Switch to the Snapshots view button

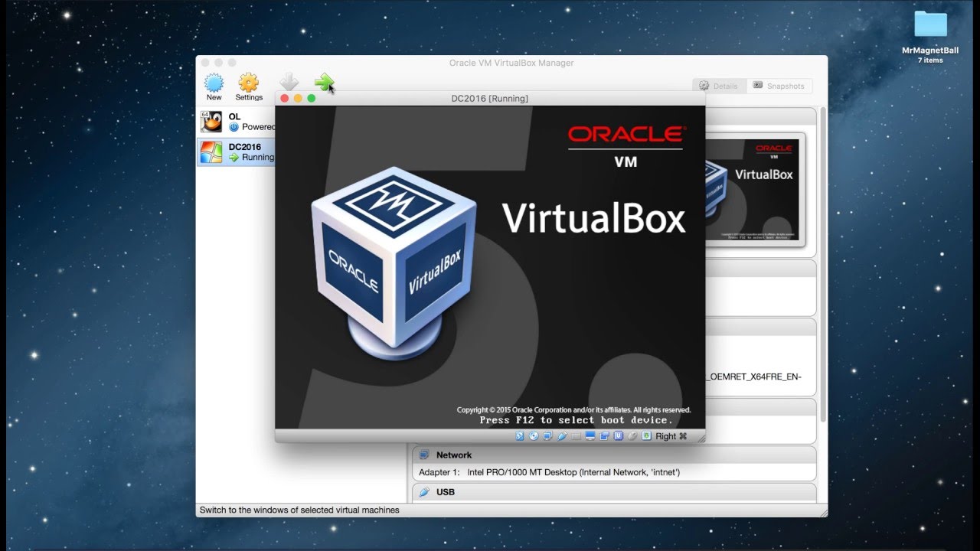pyautogui.click(x=778, y=86)
